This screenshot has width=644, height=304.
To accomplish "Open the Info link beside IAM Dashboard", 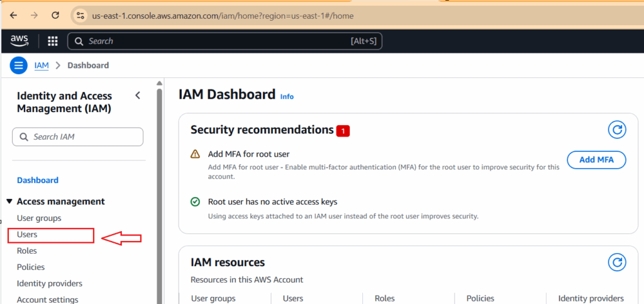I will pyautogui.click(x=287, y=96).
